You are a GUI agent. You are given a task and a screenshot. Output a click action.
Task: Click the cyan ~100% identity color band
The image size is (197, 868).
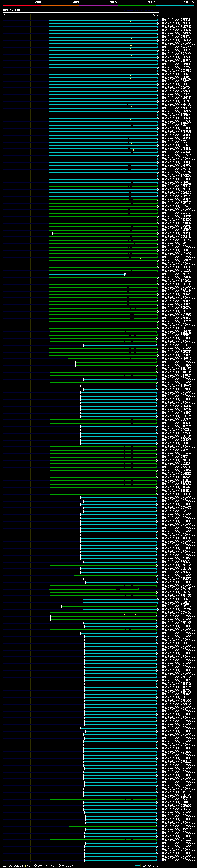175,6
